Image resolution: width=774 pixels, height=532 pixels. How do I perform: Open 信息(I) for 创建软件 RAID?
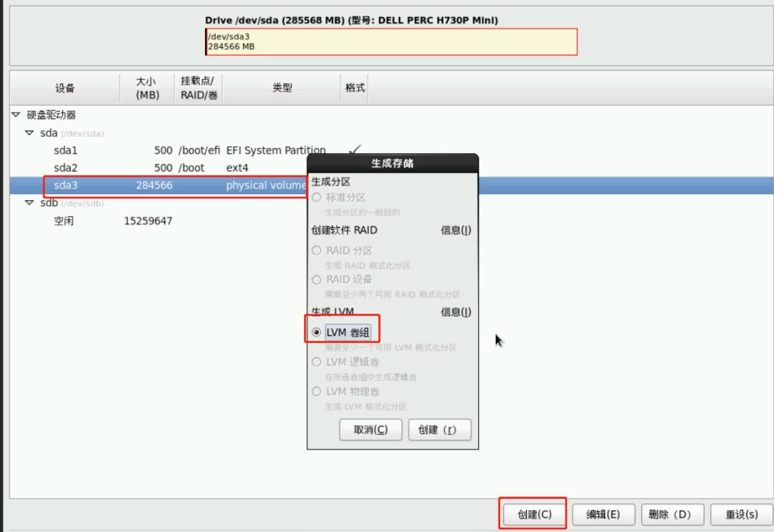(456, 231)
